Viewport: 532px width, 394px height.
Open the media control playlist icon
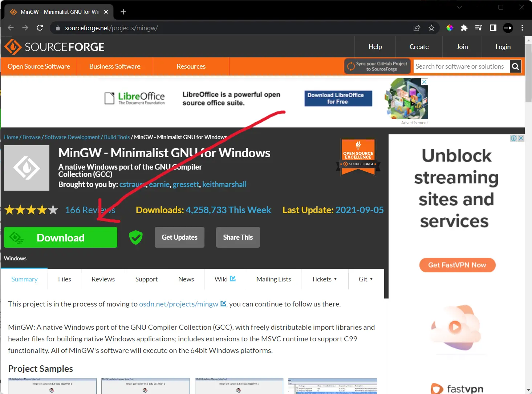[x=479, y=28]
